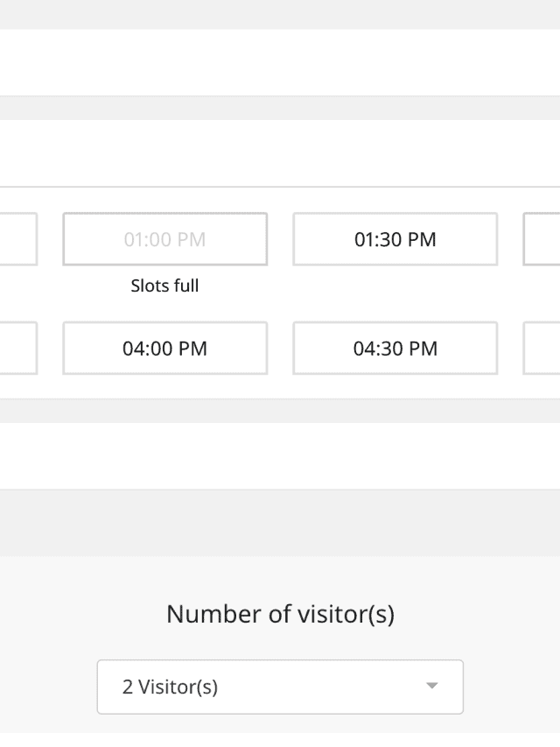Choose the 04:00 PM time slot
Viewport: 560px width, 747px height.
pos(164,349)
